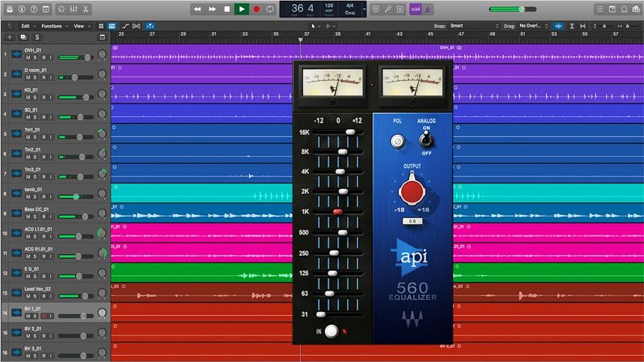Record-enable the BV 1_01 track

click(x=43, y=315)
